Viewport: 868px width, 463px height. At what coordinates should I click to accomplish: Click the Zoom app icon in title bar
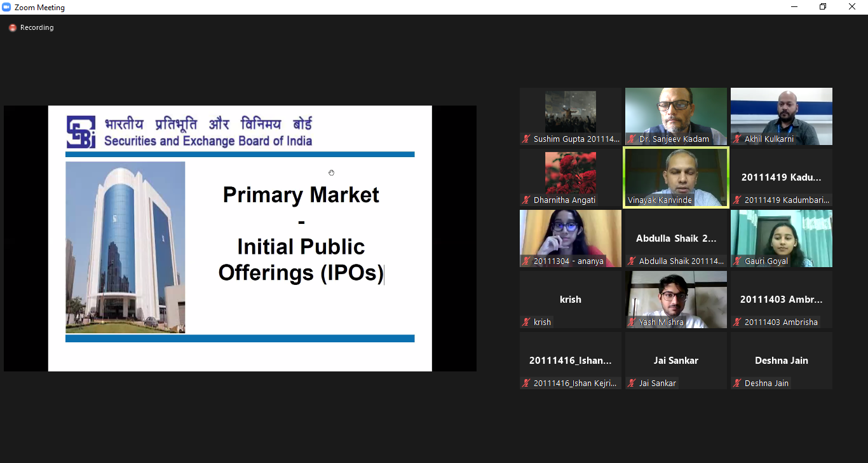click(6, 7)
